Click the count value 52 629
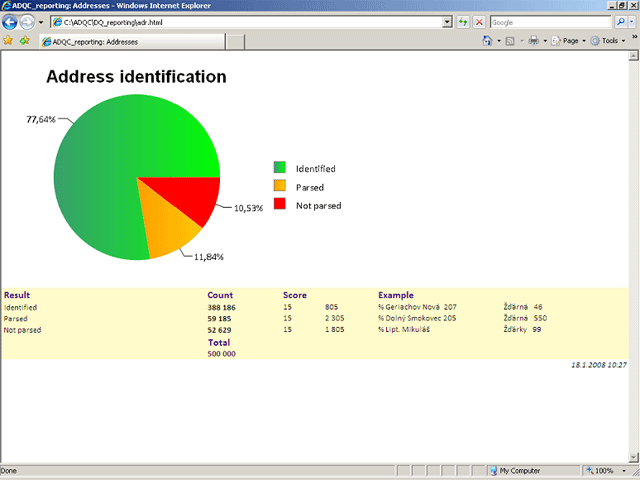The height and width of the screenshot is (480, 640). click(219, 330)
